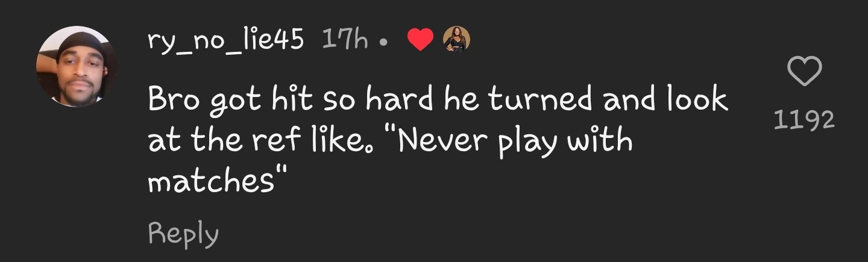The image size is (868, 262).
Task: Click the filled red heart next to the timestamp
Action: 420,40
